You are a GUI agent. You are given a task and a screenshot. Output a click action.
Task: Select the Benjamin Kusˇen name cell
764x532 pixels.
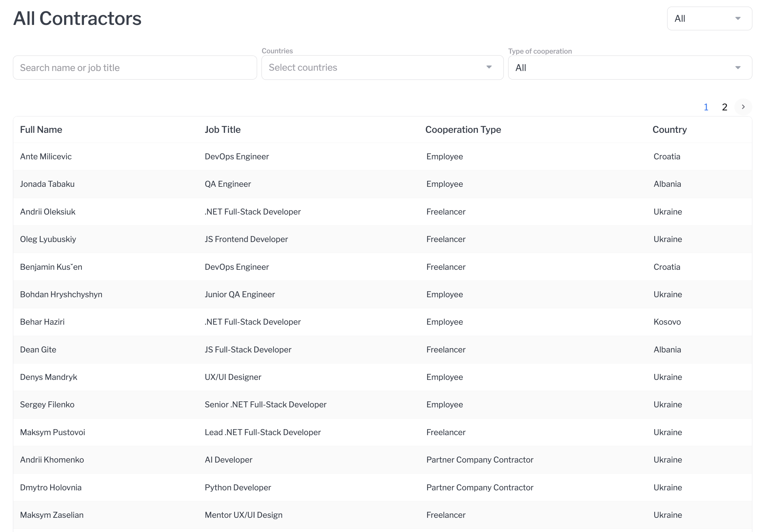(x=51, y=267)
